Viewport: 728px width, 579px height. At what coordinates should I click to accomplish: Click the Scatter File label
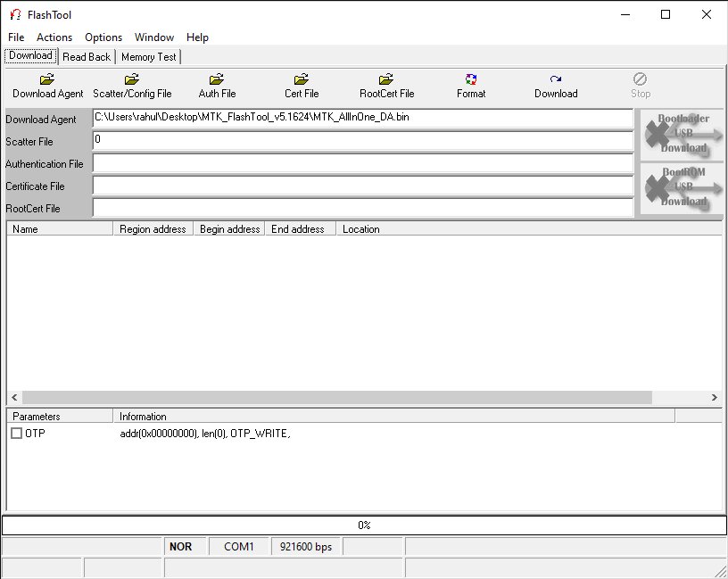[29, 142]
